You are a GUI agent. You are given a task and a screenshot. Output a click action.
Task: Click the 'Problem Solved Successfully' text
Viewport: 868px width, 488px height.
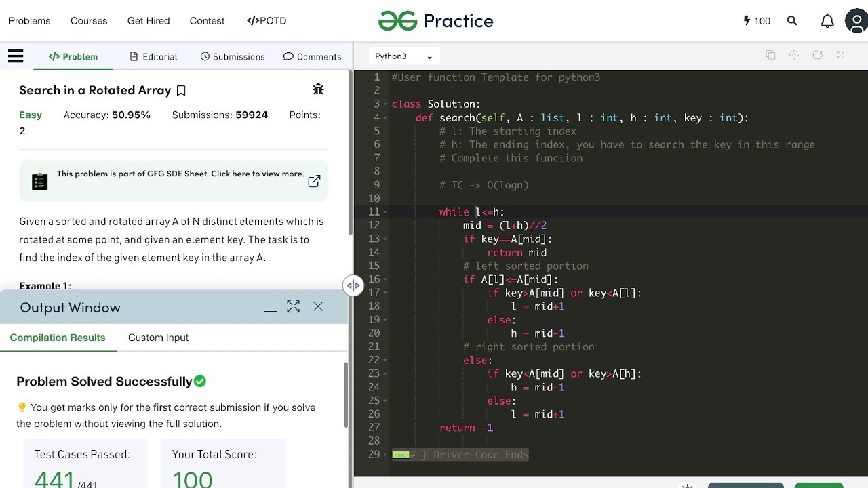pyautogui.click(x=104, y=382)
